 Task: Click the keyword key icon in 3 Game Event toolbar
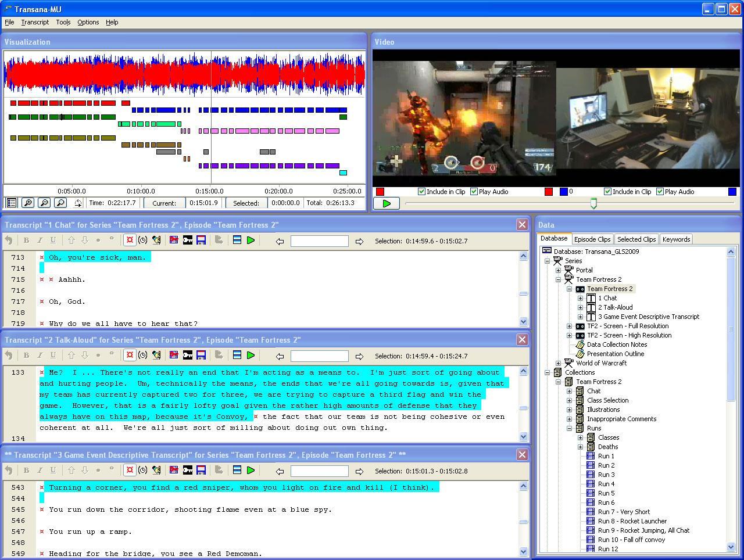pyautogui.click(x=188, y=470)
